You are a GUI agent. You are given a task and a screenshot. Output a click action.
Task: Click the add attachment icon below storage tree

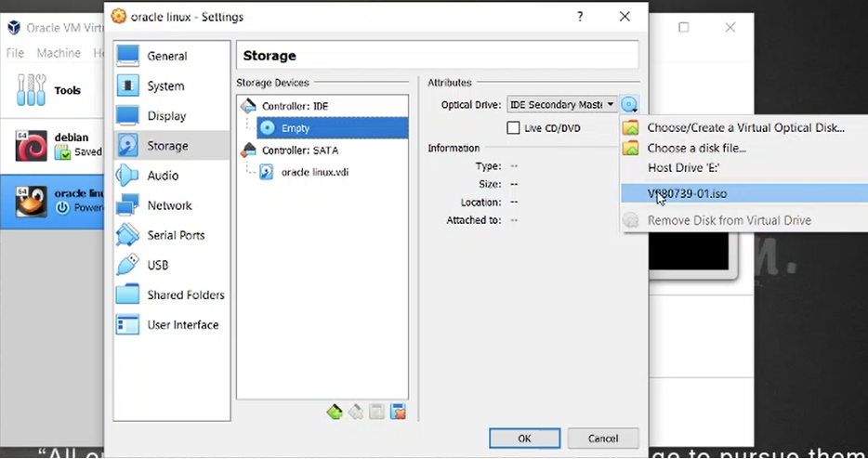click(x=377, y=412)
